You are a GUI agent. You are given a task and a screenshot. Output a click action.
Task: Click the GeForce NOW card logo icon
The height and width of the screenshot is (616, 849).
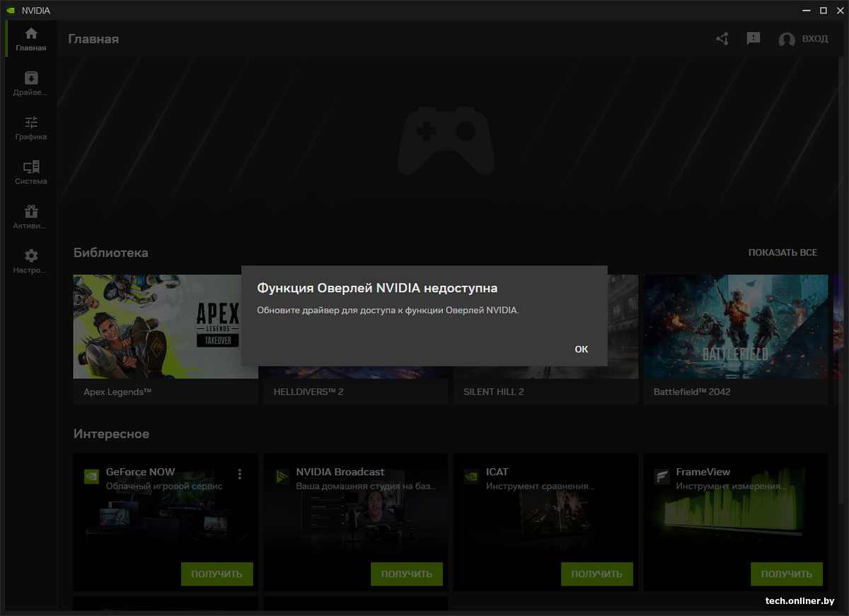(x=91, y=476)
